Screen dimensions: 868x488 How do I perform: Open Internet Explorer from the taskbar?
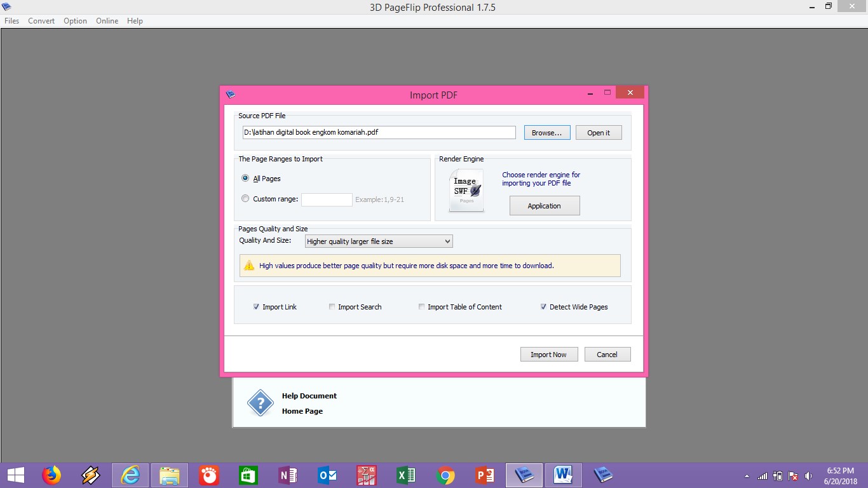click(x=130, y=475)
